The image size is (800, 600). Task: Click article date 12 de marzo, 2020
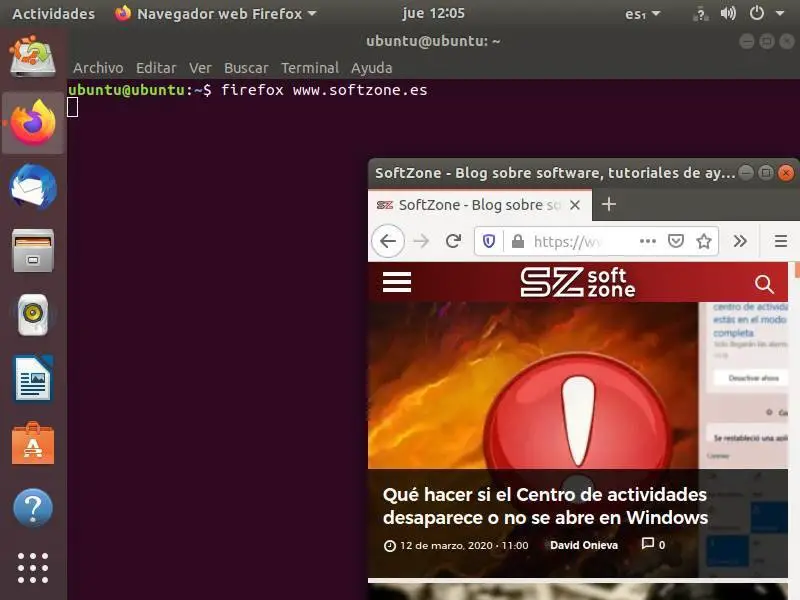click(446, 545)
